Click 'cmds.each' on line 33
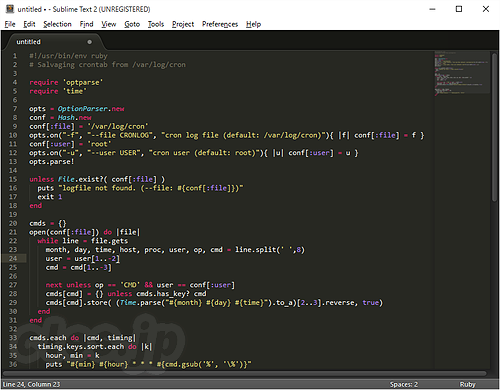This screenshot has height=390, width=500. tap(48, 338)
